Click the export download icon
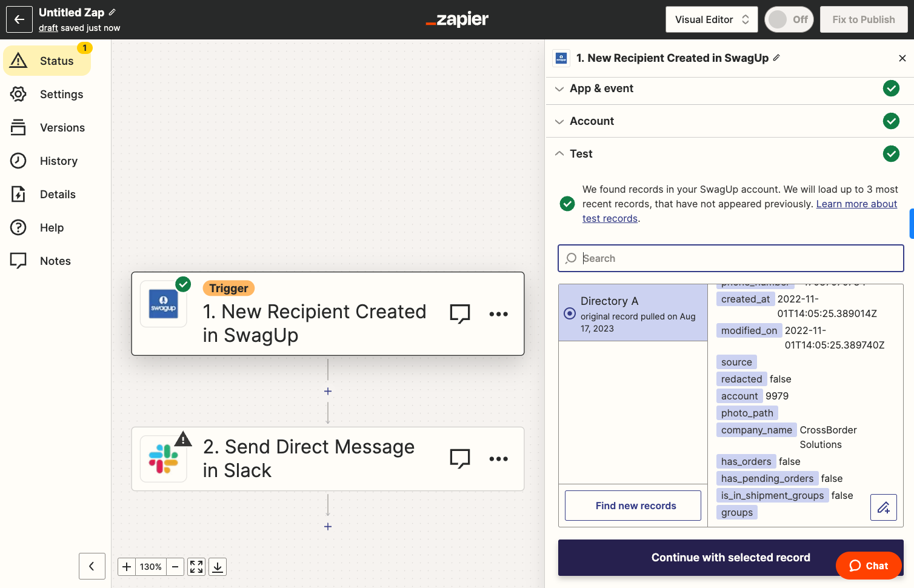The image size is (914, 588). 218,567
